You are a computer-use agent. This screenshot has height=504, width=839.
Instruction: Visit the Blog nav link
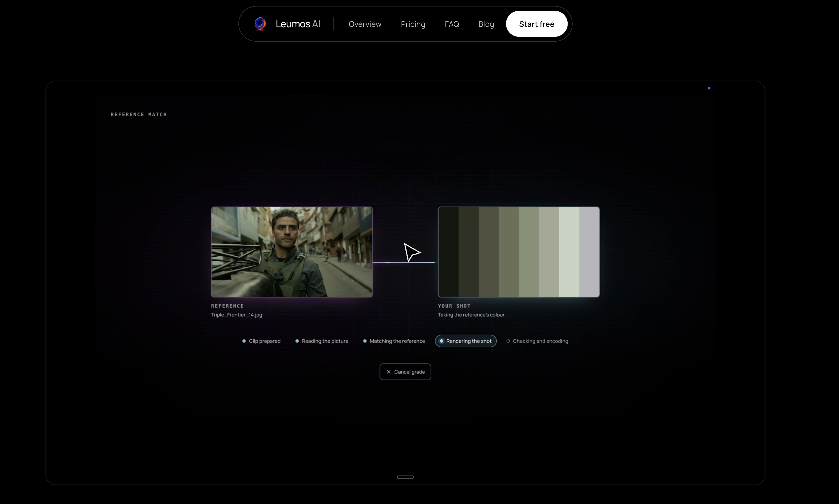point(486,24)
